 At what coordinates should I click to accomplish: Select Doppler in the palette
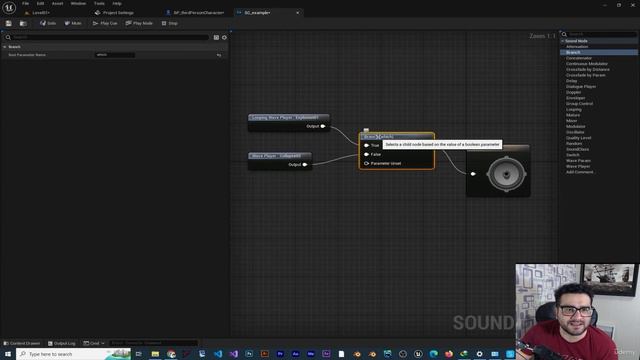(x=573, y=92)
